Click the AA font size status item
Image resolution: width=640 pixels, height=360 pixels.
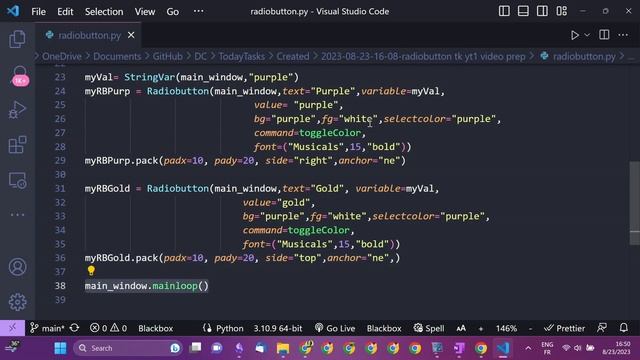tap(461, 328)
